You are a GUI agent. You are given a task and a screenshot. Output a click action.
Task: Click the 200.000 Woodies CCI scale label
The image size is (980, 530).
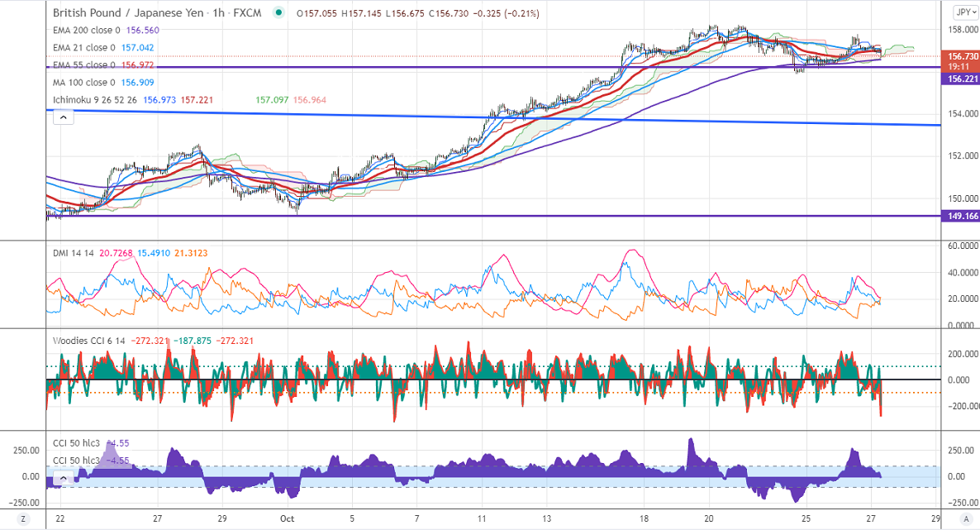tap(963, 354)
